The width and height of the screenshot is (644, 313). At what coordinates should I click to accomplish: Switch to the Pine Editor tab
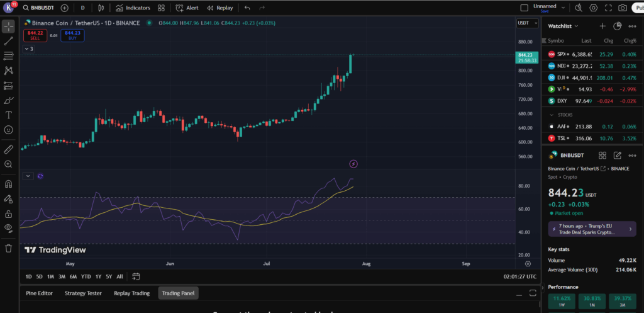[x=39, y=293]
